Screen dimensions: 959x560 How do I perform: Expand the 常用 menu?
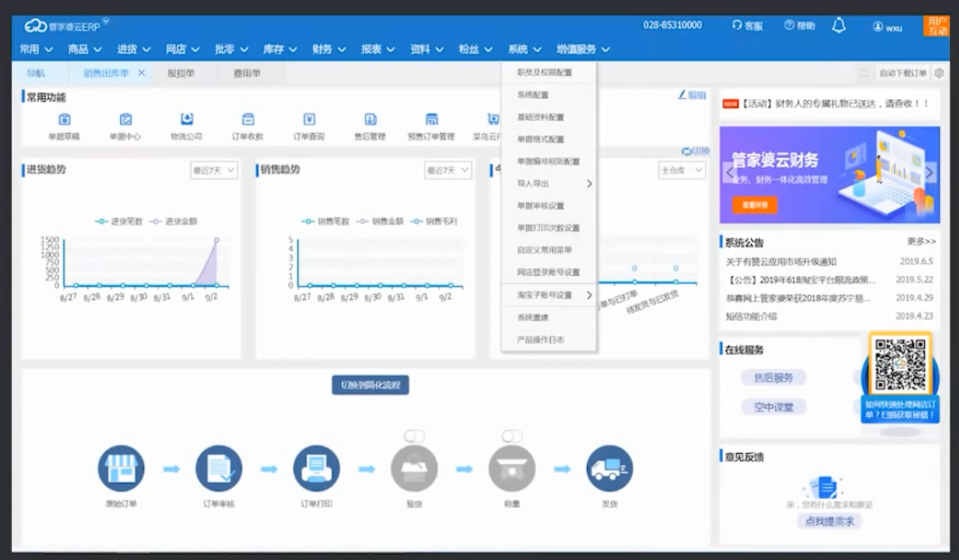click(x=36, y=49)
